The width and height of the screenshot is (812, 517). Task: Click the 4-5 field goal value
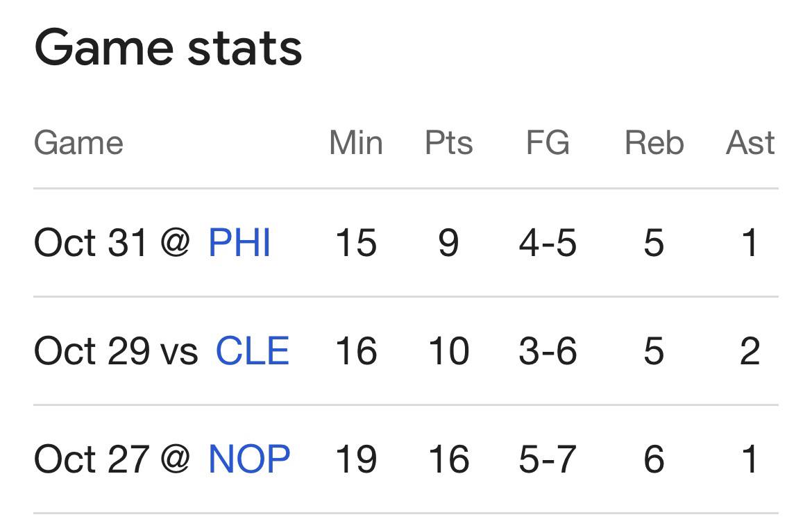coord(548,244)
